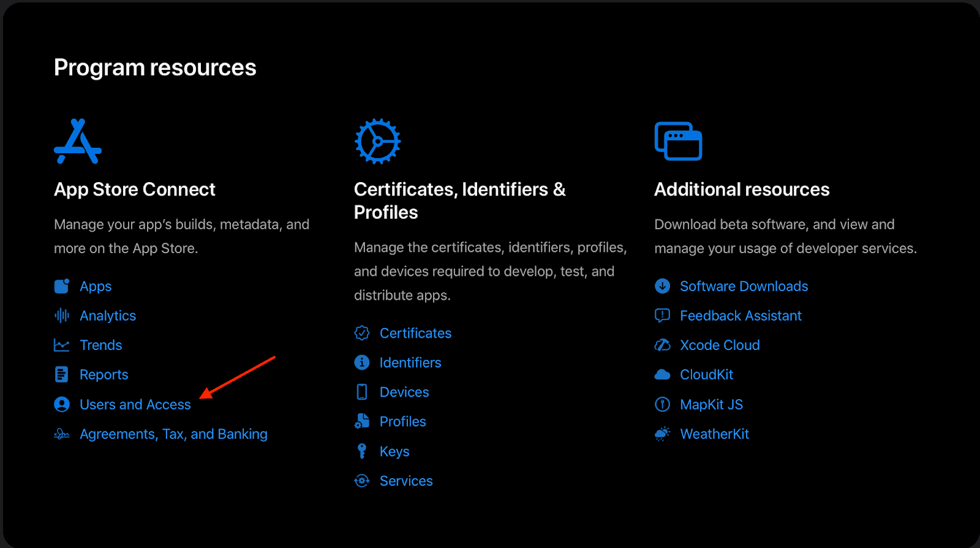The image size is (980, 548).
Task: Open the Reports link
Action: tap(104, 375)
